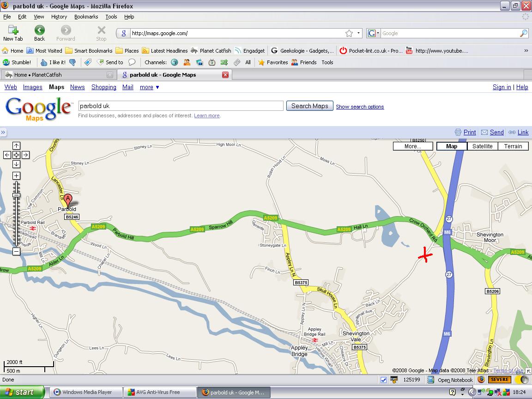532x399 pixels.
Task: Close the parbold uk Google Maps tab
Action: pos(225,75)
